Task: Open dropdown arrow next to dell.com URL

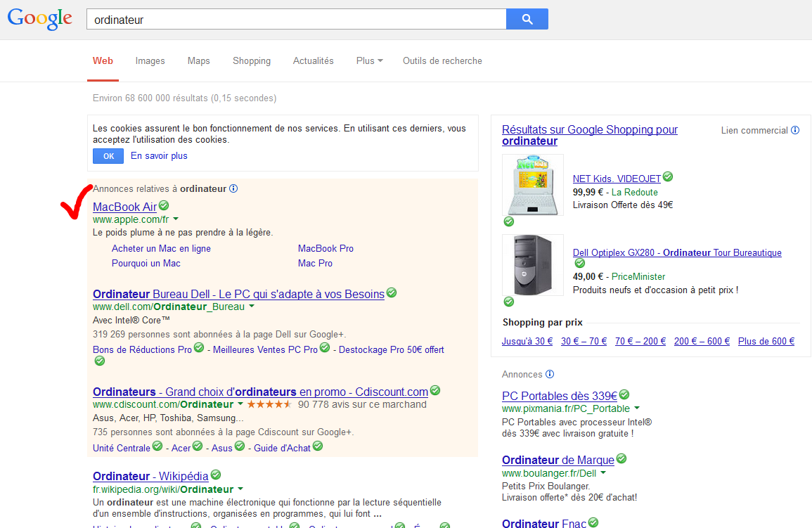Action: [x=252, y=307]
